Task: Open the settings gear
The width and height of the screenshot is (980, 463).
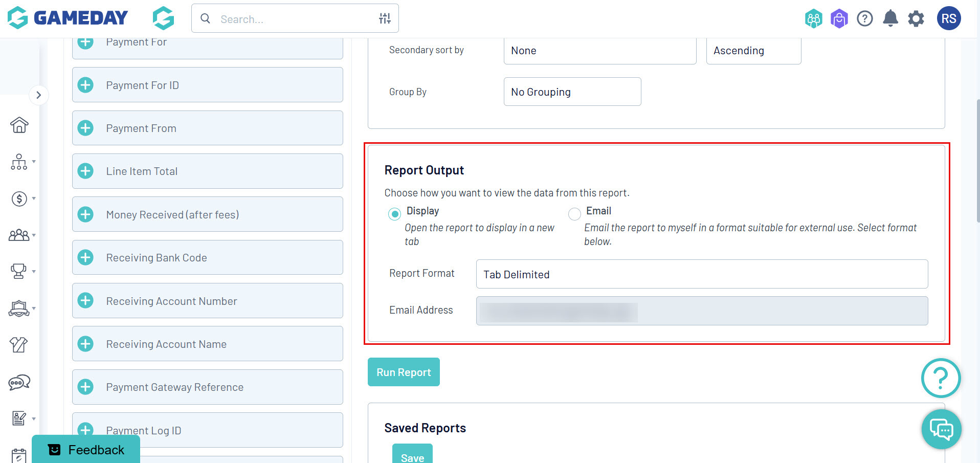Action: coord(916,19)
